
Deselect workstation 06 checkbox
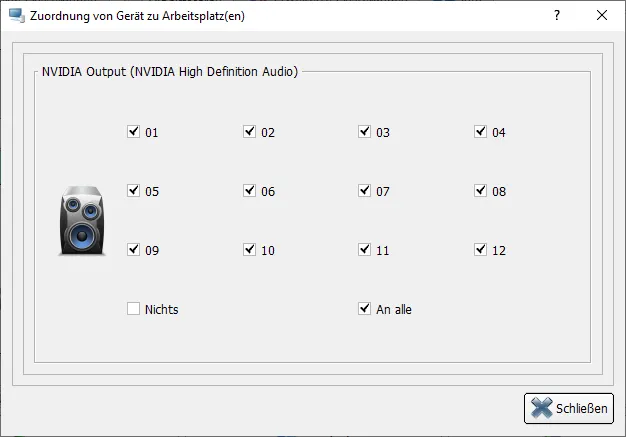[x=249, y=191]
